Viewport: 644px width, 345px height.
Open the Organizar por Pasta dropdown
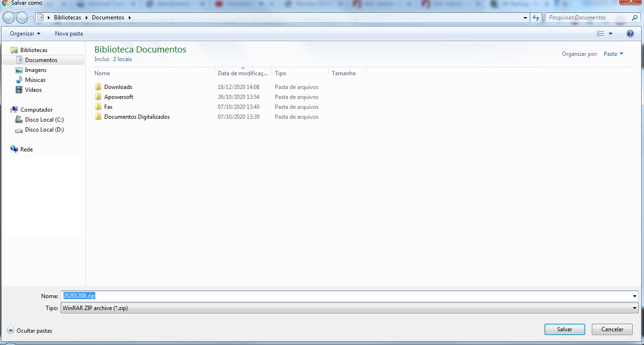tap(613, 54)
